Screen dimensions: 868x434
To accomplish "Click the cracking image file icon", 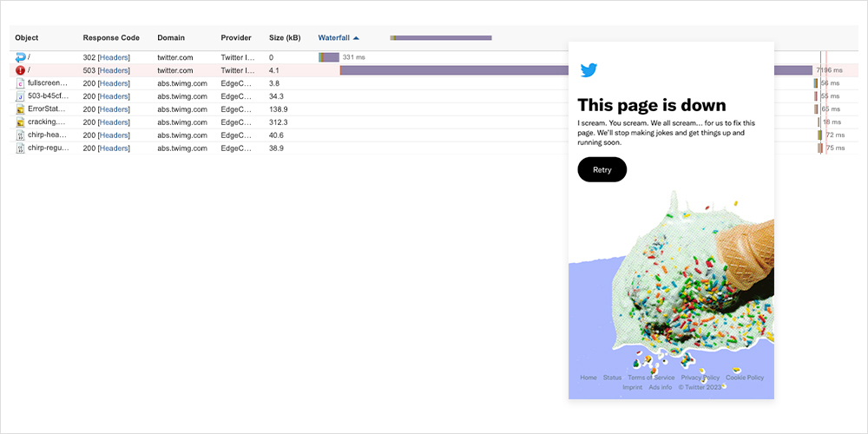I will [21, 122].
